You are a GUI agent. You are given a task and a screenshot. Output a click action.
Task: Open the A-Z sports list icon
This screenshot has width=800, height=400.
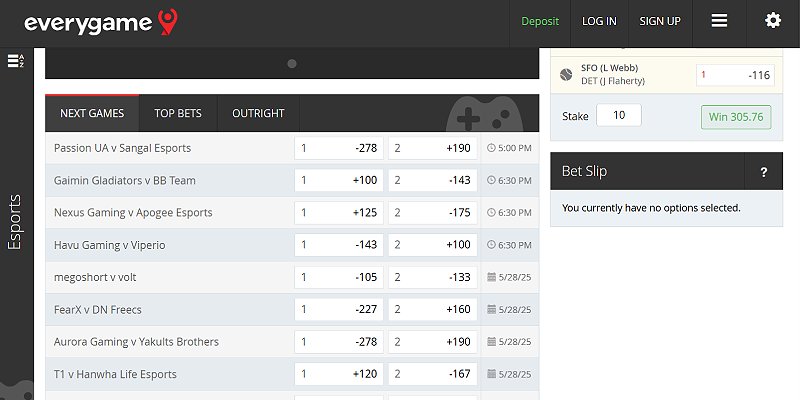tap(15, 61)
